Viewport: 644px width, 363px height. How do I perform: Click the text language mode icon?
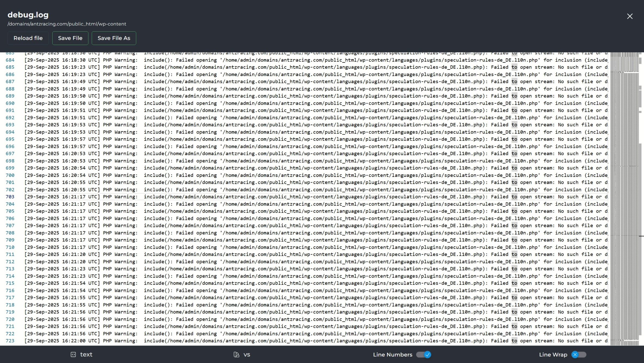(x=73, y=355)
